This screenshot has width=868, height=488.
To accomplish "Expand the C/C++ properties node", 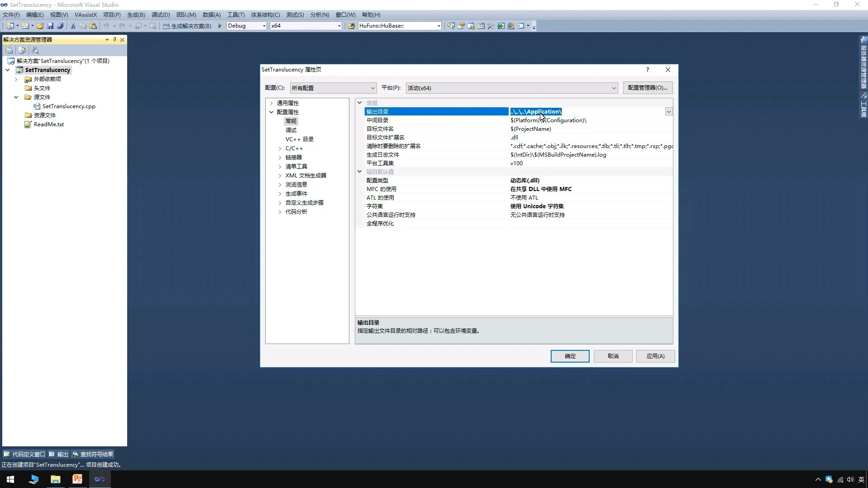I will [x=280, y=148].
